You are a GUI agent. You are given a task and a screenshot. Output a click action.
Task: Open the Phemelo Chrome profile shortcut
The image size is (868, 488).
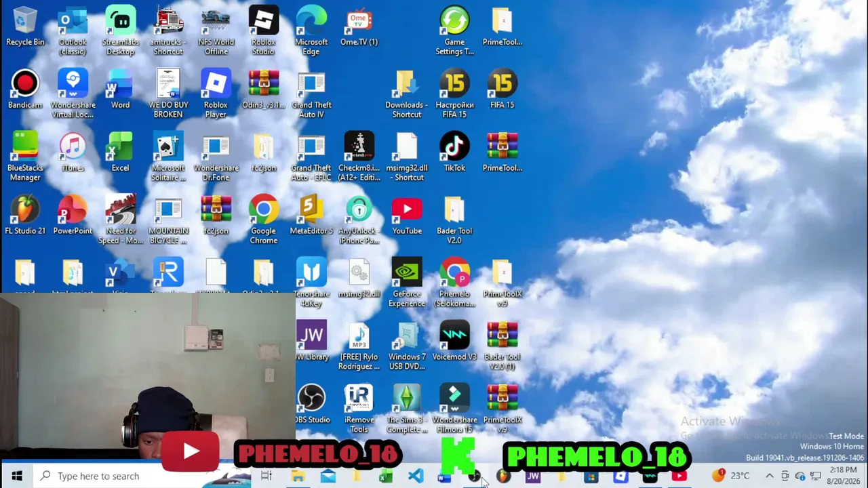454,284
